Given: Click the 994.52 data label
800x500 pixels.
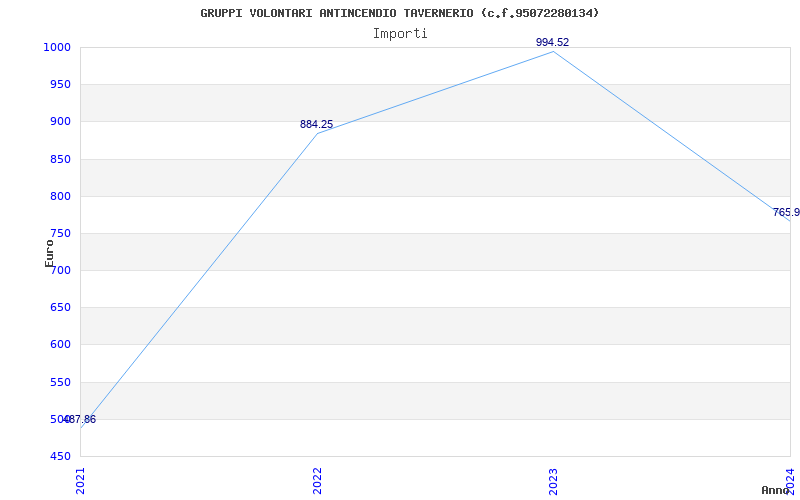Looking at the screenshot, I should point(553,42).
